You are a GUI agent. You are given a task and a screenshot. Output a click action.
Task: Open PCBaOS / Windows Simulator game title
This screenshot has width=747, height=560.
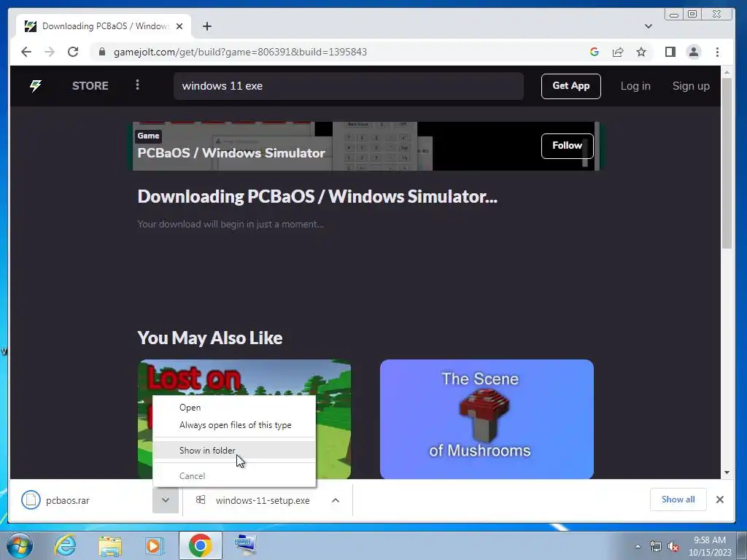231,153
